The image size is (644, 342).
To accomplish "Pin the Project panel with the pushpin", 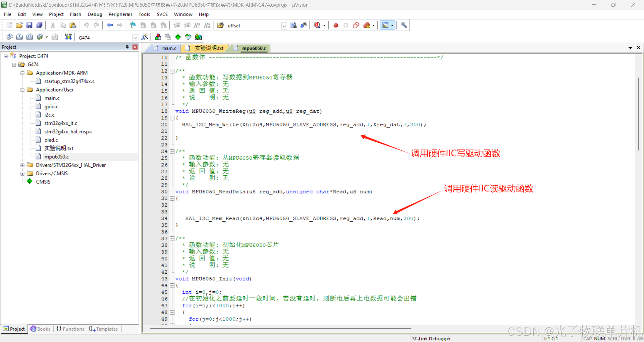I will pos(127,47).
